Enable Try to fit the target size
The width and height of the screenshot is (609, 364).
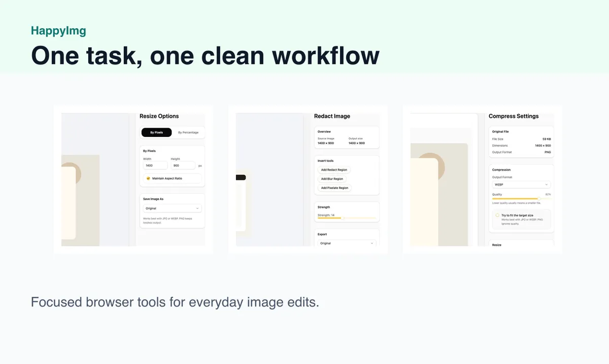pos(497,215)
